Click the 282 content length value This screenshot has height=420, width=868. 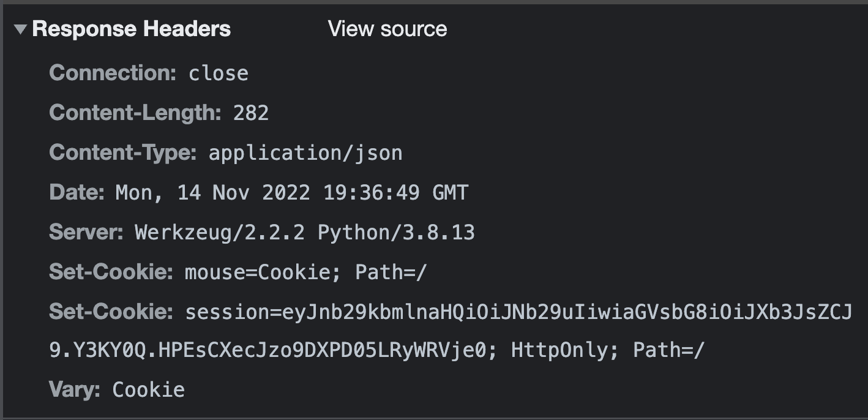click(x=252, y=113)
